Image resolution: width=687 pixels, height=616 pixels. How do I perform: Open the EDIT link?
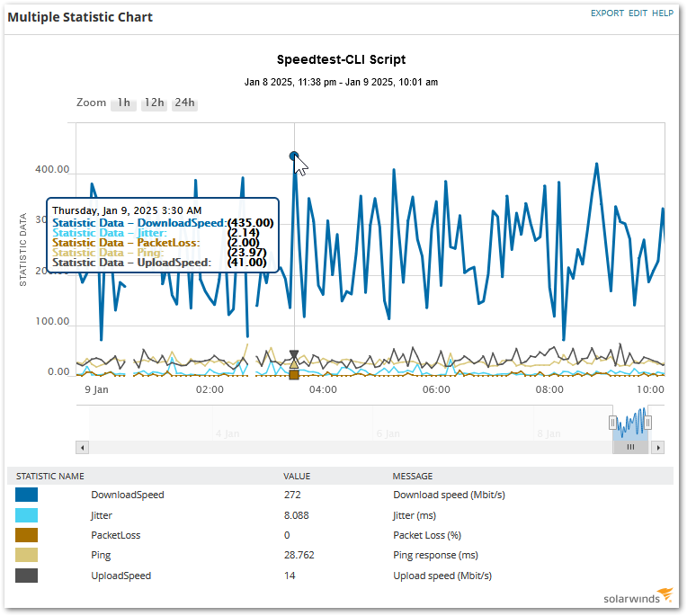tap(638, 13)
